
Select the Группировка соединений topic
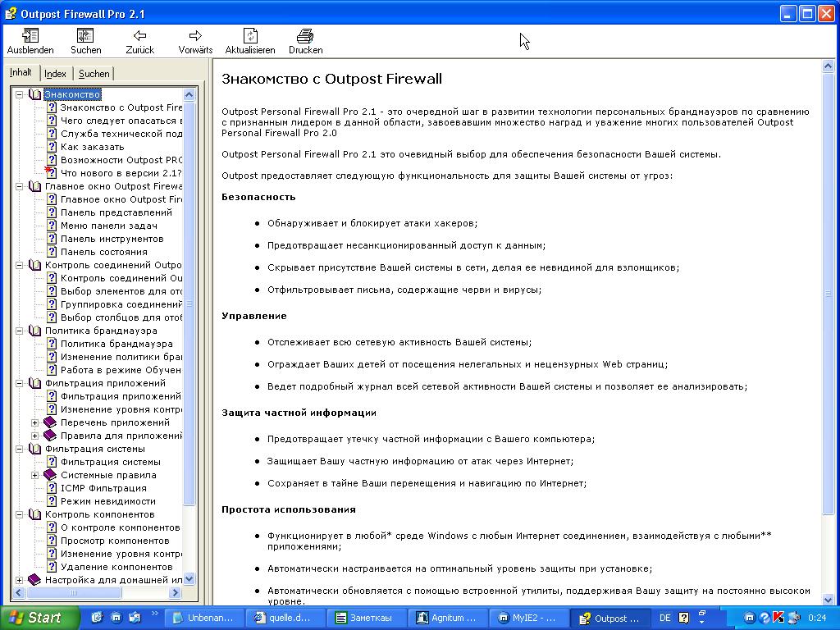[x=121, y=304]
